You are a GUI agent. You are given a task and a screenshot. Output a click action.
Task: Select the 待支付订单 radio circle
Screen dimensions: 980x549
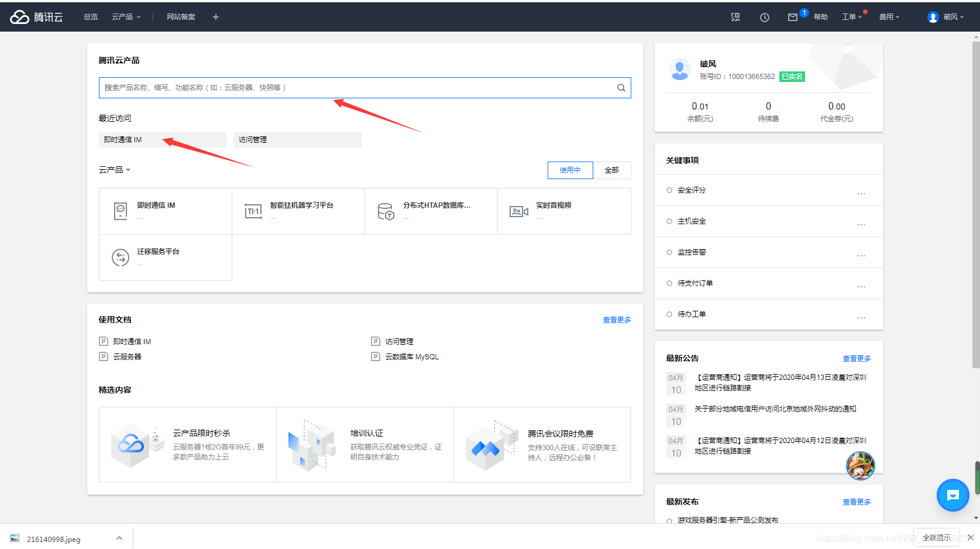coord(669,283)
